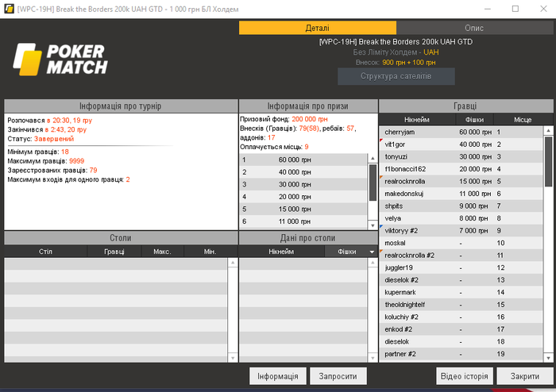Screen dimensions: 556x392
Task: Select fourth place prize 20 000 грн row
Action: pyautogui.click(x=304, y=197)
